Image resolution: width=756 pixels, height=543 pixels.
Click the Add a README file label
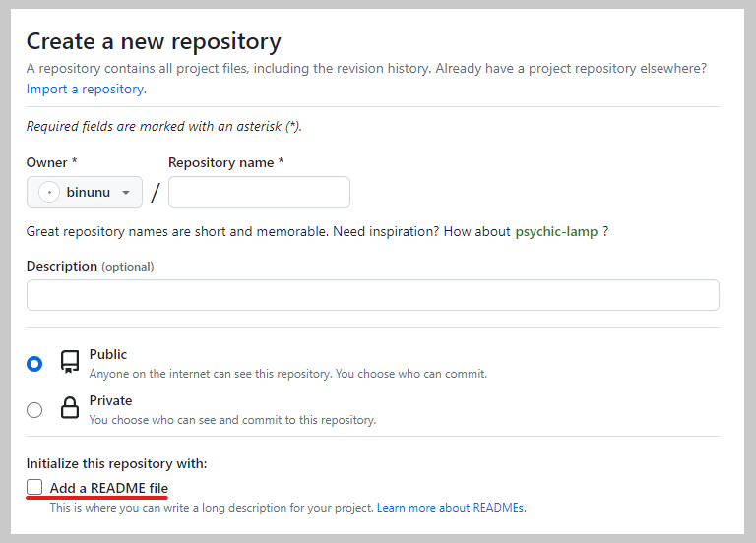tap(109, 488)
